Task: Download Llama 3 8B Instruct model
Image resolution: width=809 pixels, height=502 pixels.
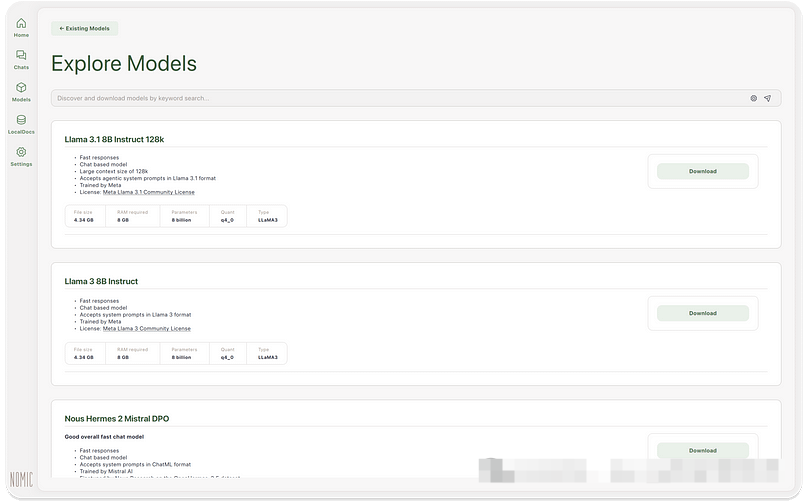Action: [x=703, y=313]
